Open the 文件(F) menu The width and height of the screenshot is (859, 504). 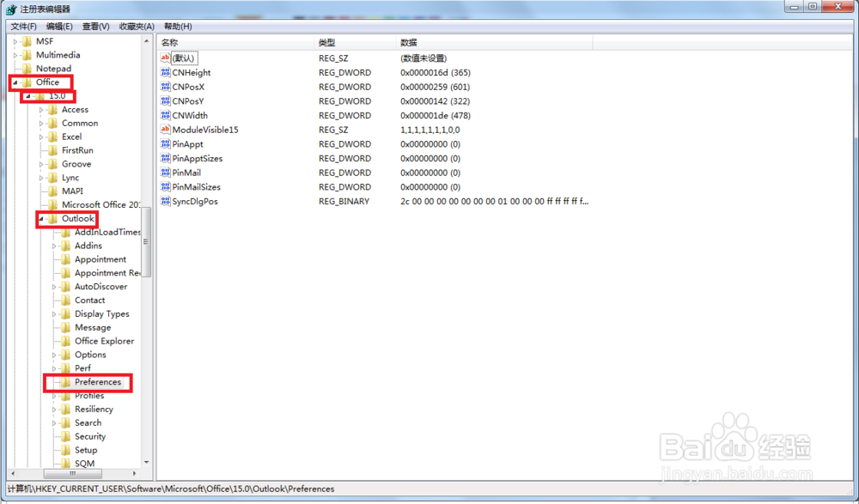[23, 27]
